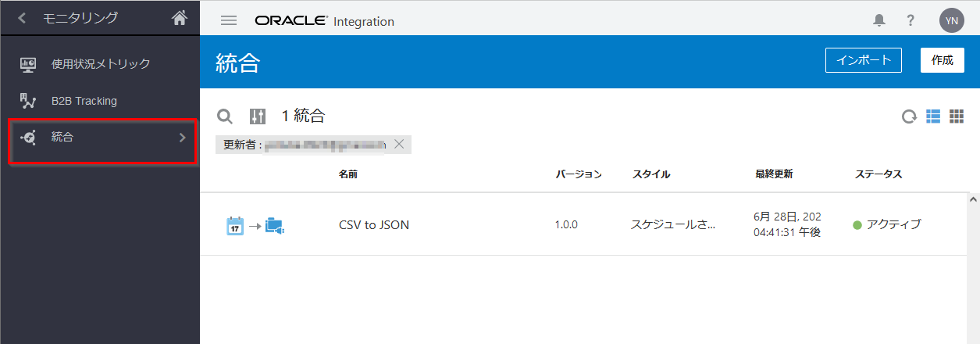Switch to list view
The width and height of the screenshot is (980, 344).
933,116
